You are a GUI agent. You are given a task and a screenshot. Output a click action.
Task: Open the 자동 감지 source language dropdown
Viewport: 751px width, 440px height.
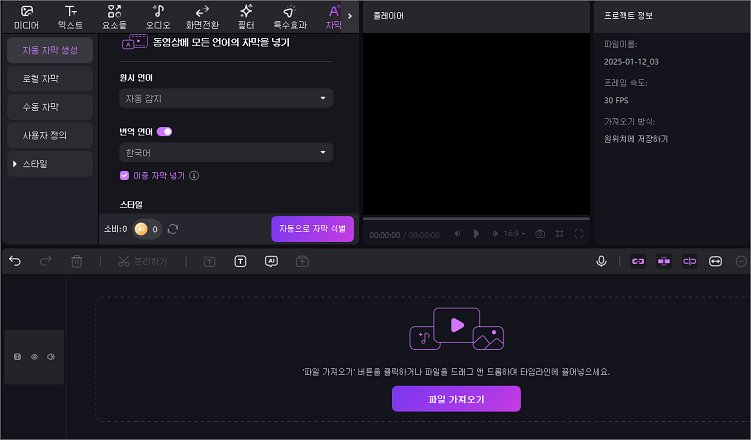(226, 98)
